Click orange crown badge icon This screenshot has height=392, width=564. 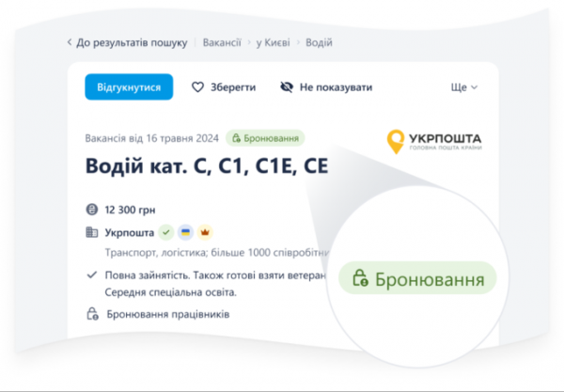205,232
